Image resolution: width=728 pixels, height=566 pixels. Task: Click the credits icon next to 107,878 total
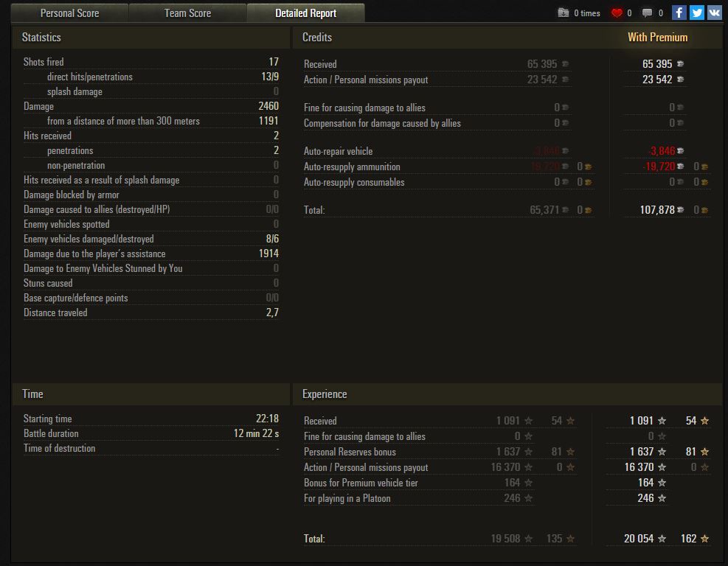click(680, 210)
